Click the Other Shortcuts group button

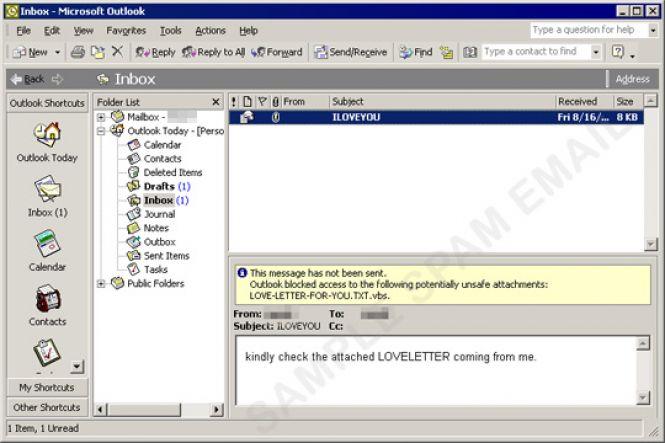[x=47, y=407]
